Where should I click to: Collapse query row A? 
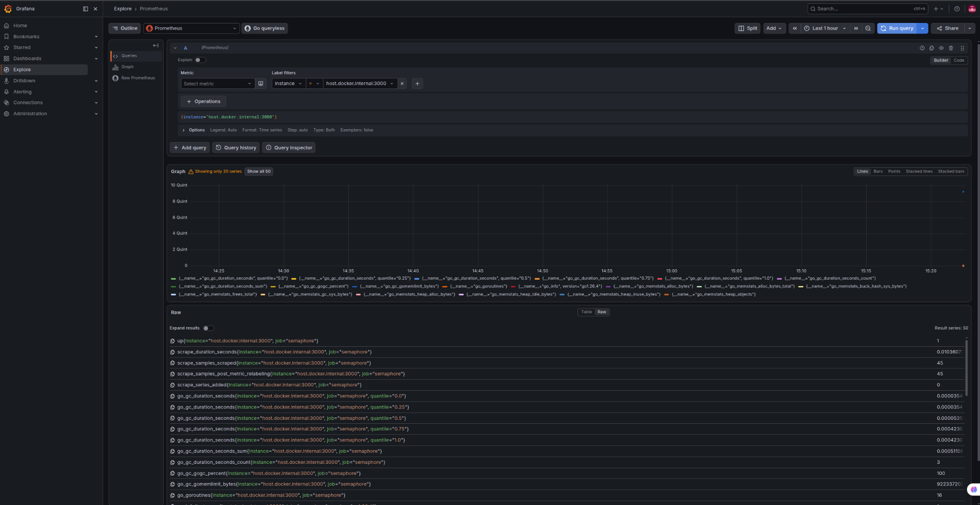[x=175, y=48]
